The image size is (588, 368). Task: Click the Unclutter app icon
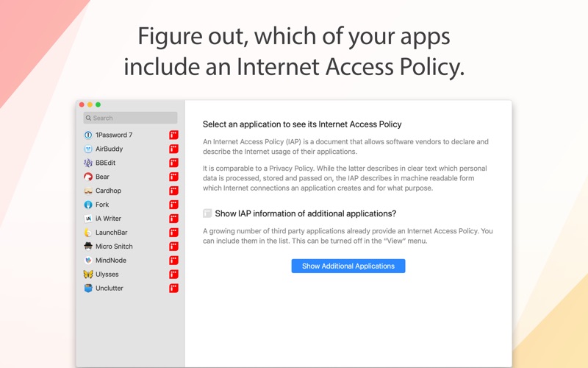[88, 288]
